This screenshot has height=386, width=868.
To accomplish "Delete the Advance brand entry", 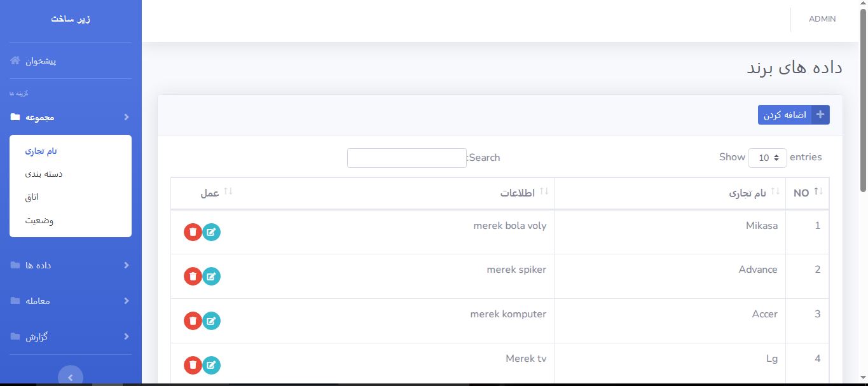I will pos(193,277).
